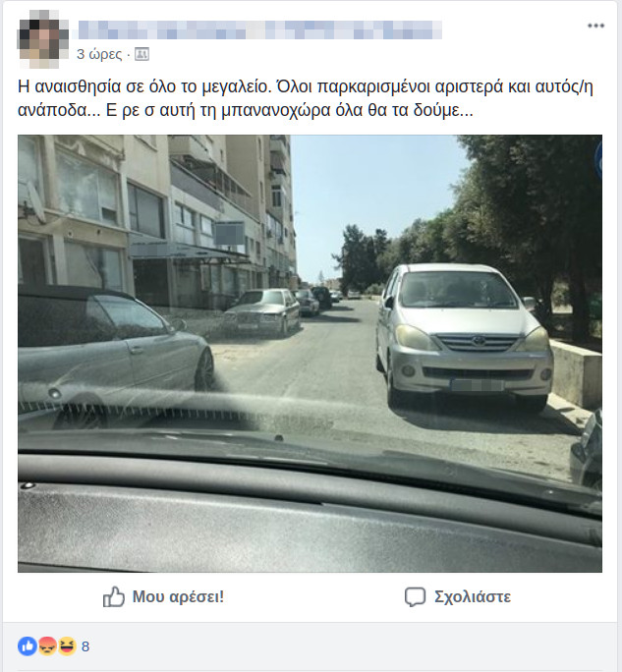Click the thumbs-up icon beside Μου αρέσει
This screenshot has height=672, width=622.
(x=114, y=596)
